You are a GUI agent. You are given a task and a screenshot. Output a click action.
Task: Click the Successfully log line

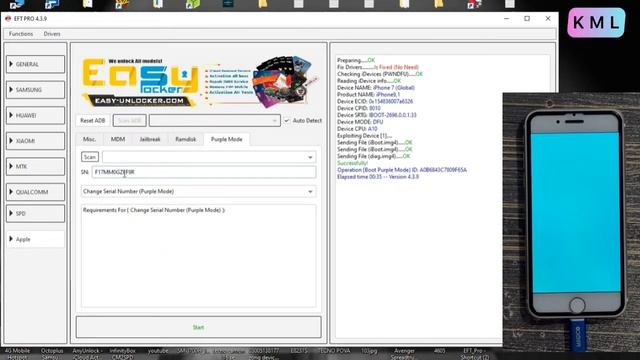coord(353,163)
